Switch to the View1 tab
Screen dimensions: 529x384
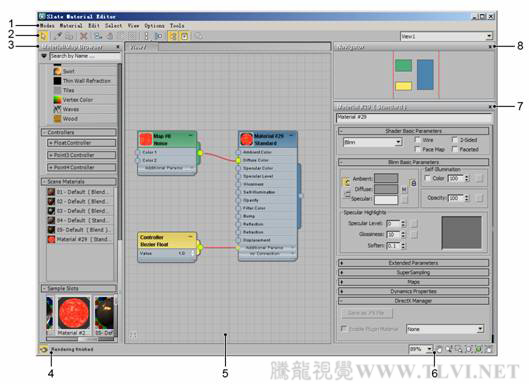(x=141, y=47)
